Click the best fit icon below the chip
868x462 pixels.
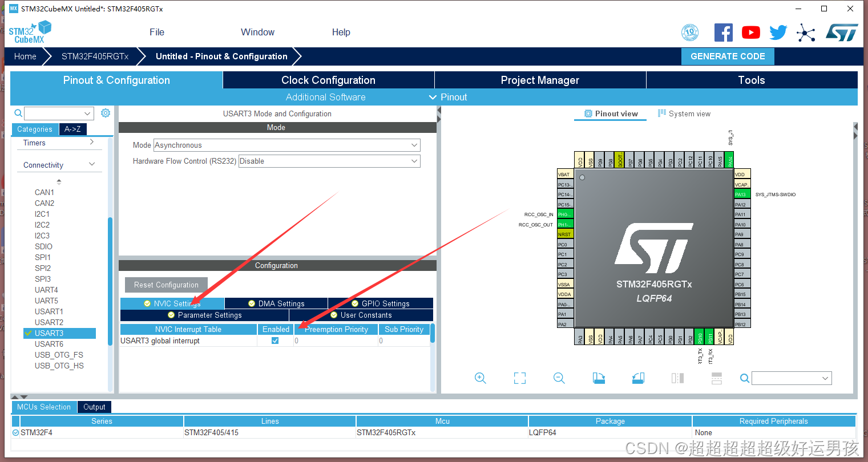519,378
